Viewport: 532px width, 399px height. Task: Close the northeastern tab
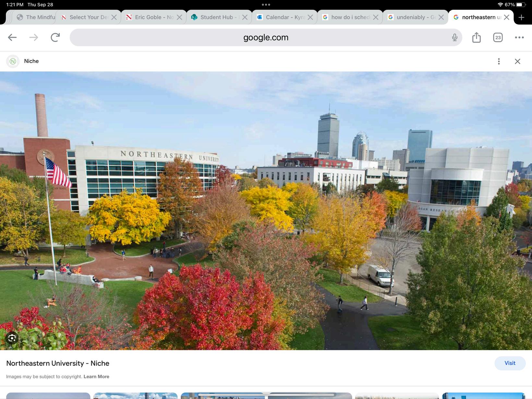[x=507, y=17]
